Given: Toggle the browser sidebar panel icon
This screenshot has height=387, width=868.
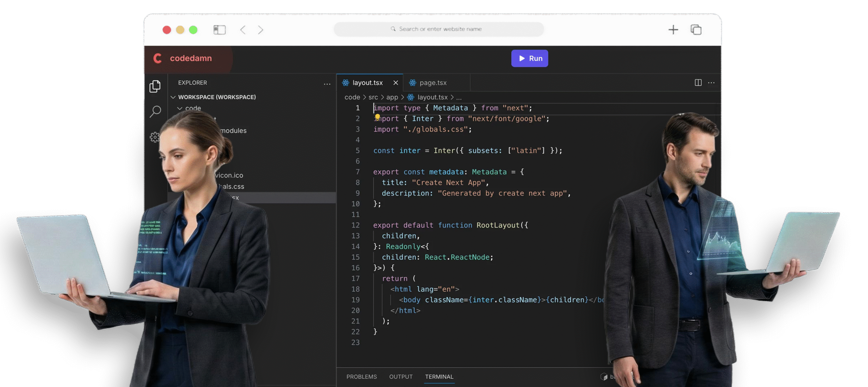Looking at the screenshot, I should [219, 30].
